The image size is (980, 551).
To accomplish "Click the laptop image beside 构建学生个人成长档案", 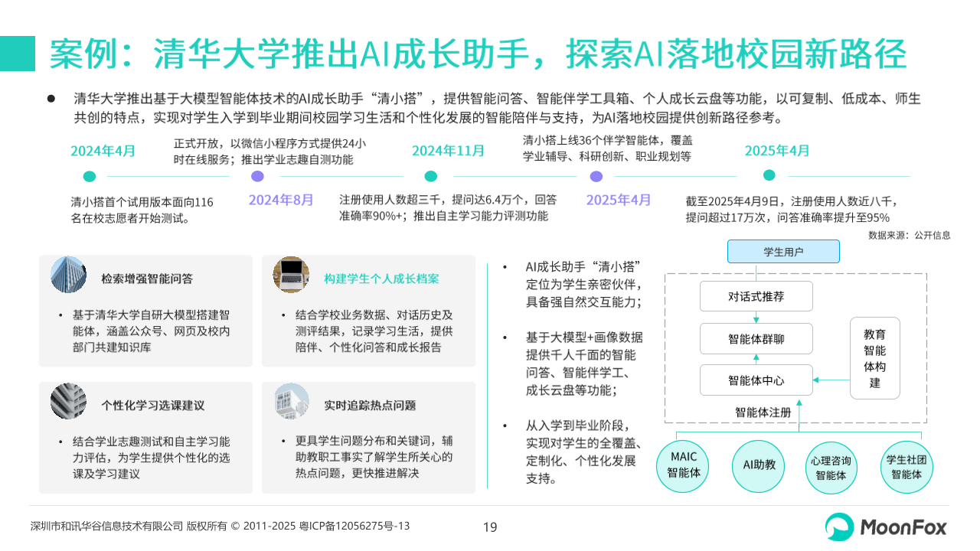I will 291,275.
